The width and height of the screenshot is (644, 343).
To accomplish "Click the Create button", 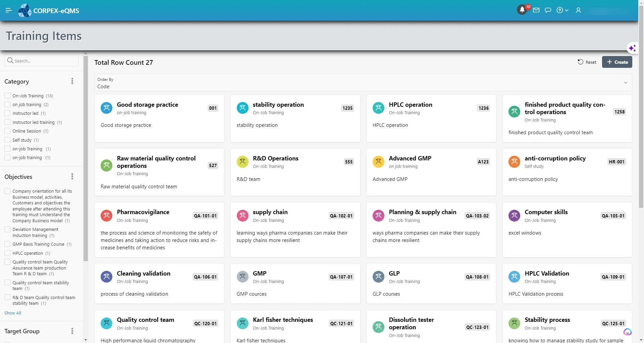I will coord(617,62).
